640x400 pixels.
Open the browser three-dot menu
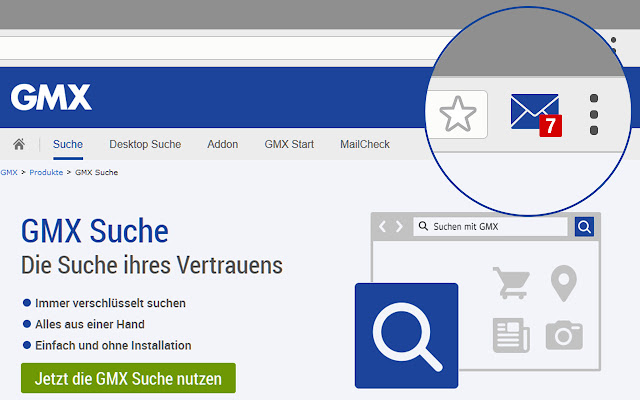point(593,115)
